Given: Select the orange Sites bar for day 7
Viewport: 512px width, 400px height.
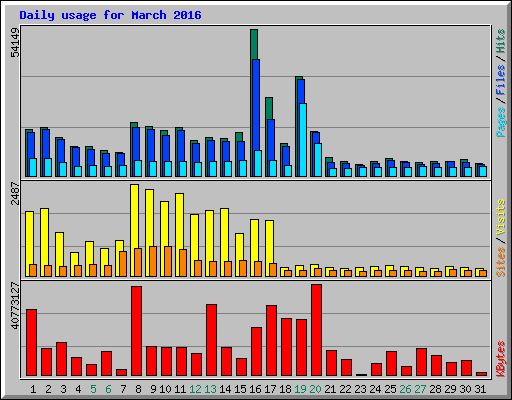Looking at the screenshot, I should [x=123, y=264].
